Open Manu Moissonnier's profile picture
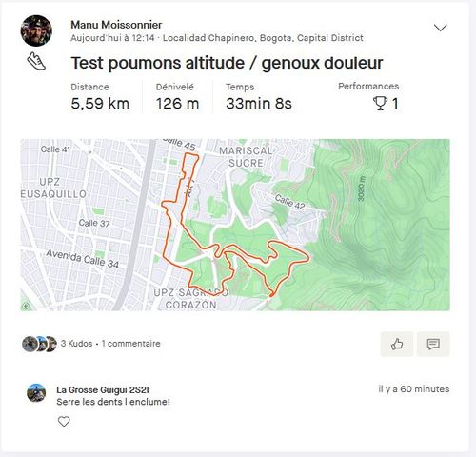Viewport: 476px width, 457px height. coord(36,30)
